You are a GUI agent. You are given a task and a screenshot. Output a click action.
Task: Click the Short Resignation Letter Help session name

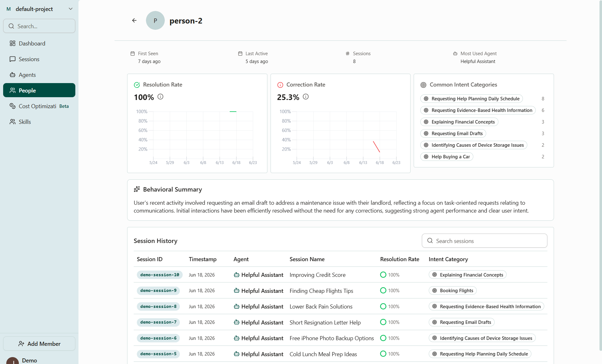tap(325, 322)
